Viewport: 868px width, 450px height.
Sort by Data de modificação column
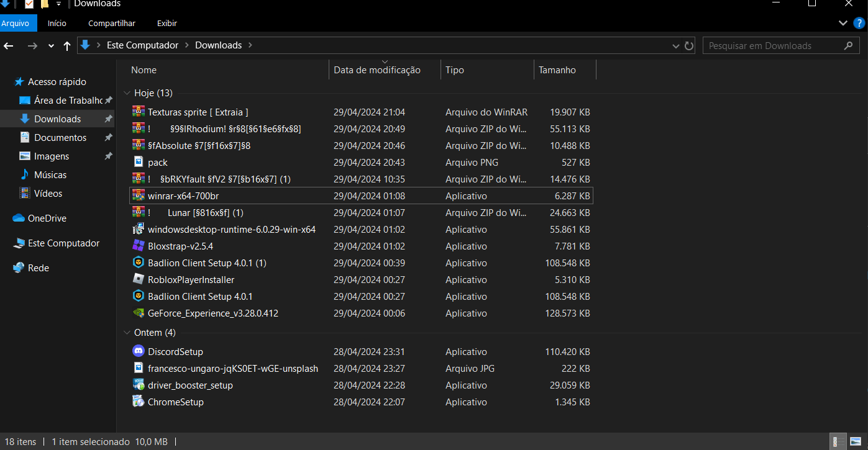pos(385,70)
